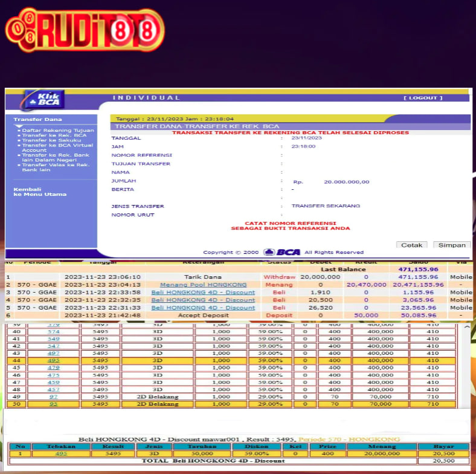Viewport: 476px width, 474px height.
Task: Return via Kembali ke Menu Utama
Action: tap(40, 192)
